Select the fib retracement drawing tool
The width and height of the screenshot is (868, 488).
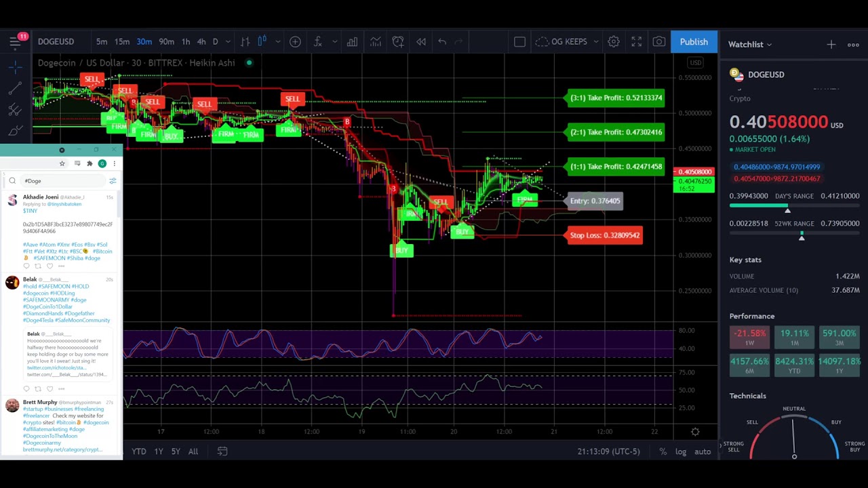pyautogui.click(x=15, y=110)
